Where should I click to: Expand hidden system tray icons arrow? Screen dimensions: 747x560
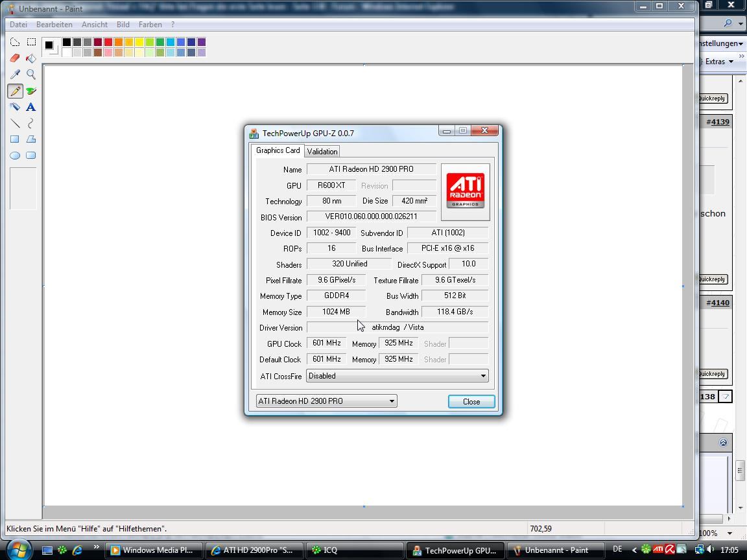click(634, 550)
